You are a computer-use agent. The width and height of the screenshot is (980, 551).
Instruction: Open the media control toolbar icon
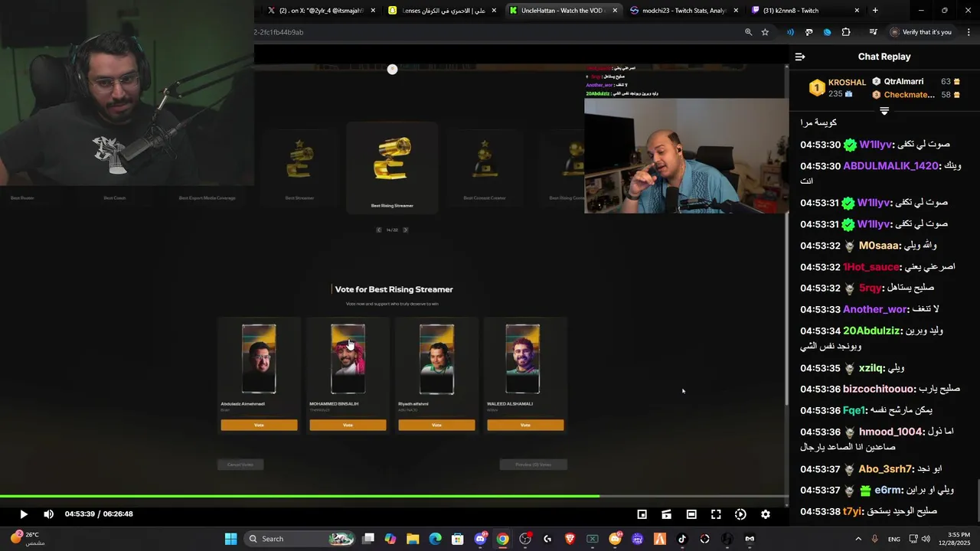point(873,32)
